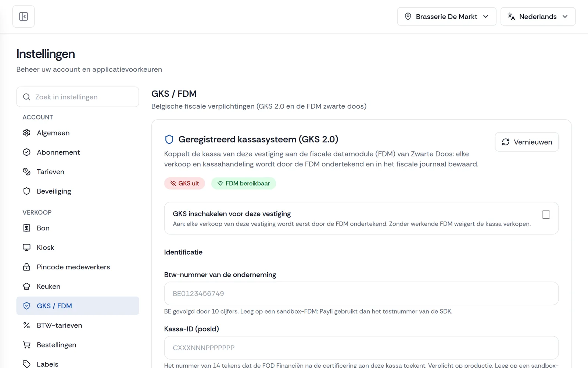Screen dimensions: 588x368
Task: Go to Keuken settings
Action: (78, 287)
